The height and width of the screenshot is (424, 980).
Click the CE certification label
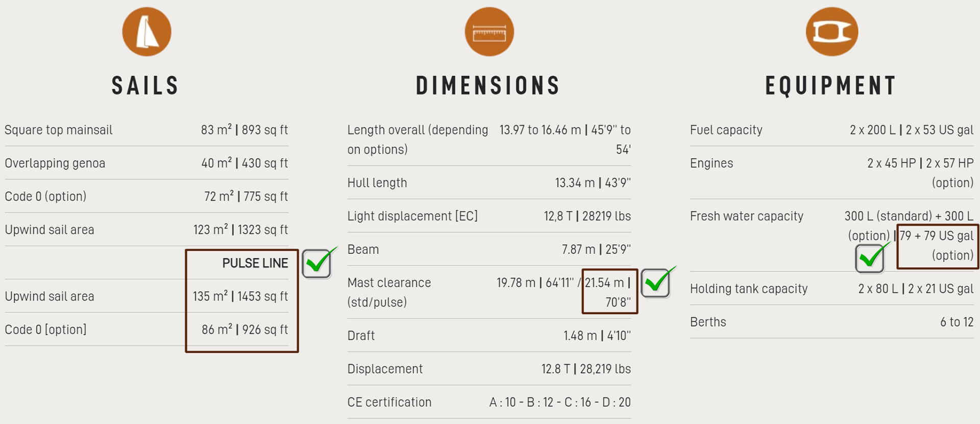(x=389, y=402)
